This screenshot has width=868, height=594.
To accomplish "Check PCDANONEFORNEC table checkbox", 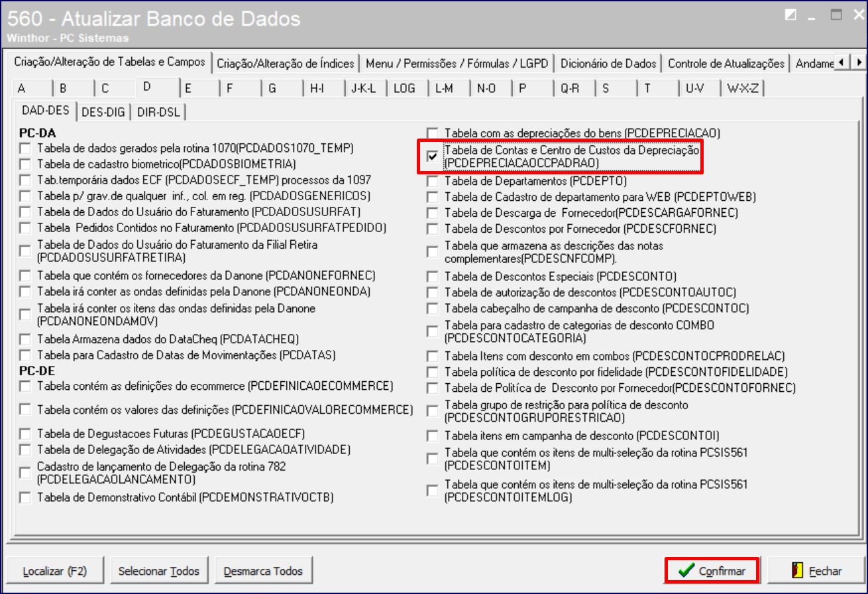I will (25, 275).
